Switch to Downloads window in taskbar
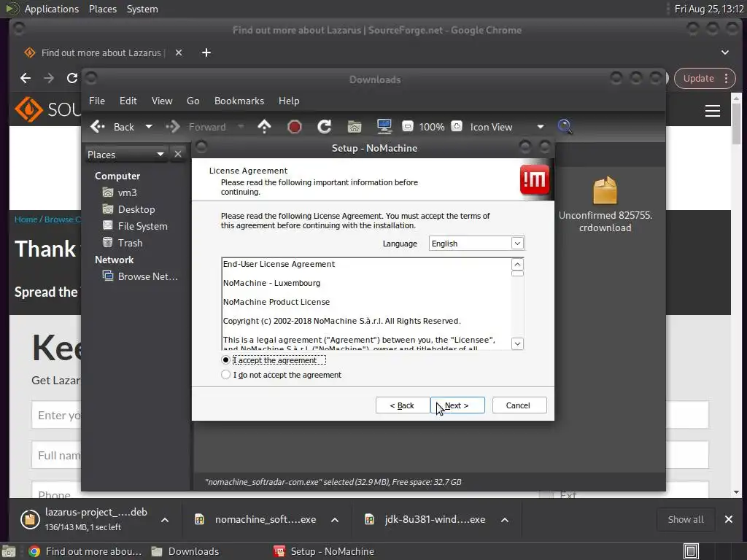 pyautogui.click(x=185, y=551)
